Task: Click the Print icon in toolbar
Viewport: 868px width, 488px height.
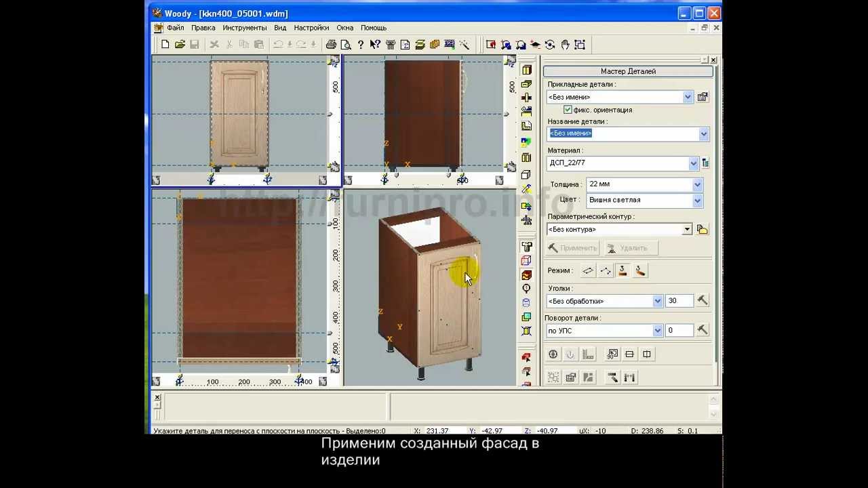Action: click(x=331, y=45)
